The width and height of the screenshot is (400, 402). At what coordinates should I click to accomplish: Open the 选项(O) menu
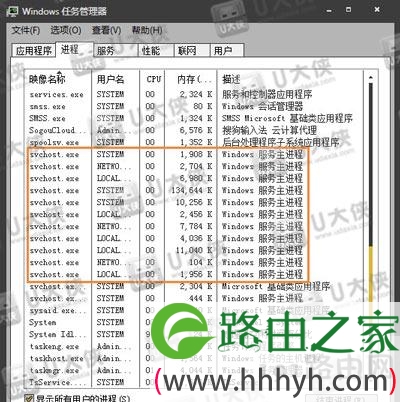tap(66, 31)
